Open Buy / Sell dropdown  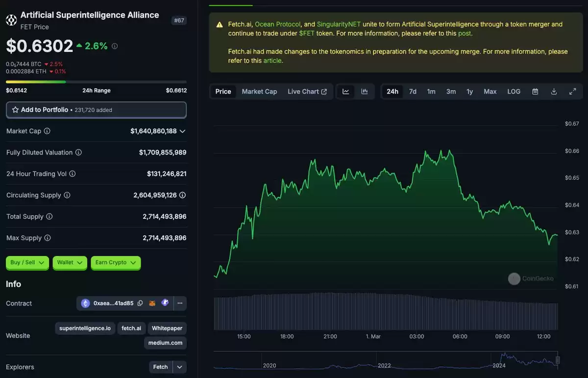point(27,263)
